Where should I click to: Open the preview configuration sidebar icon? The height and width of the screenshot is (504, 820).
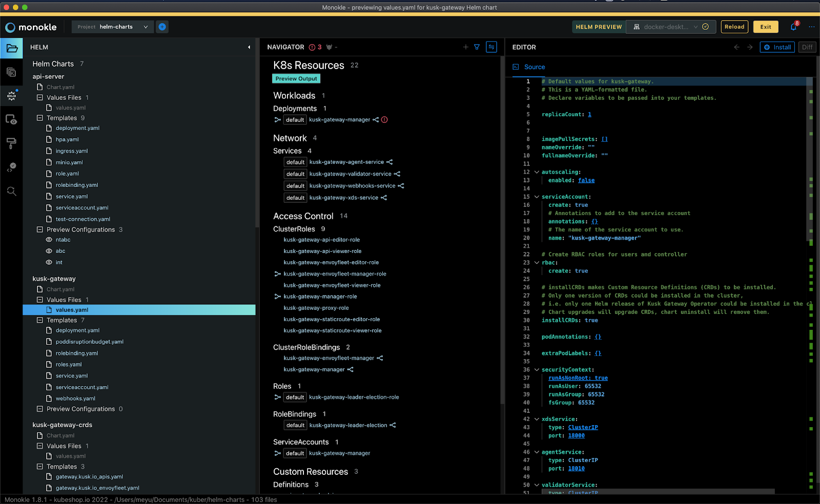point(11,120)
